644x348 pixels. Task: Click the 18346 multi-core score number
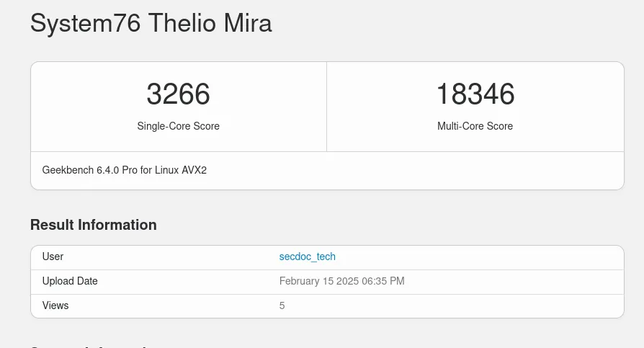pyautogui.click(x=475, y=94)
